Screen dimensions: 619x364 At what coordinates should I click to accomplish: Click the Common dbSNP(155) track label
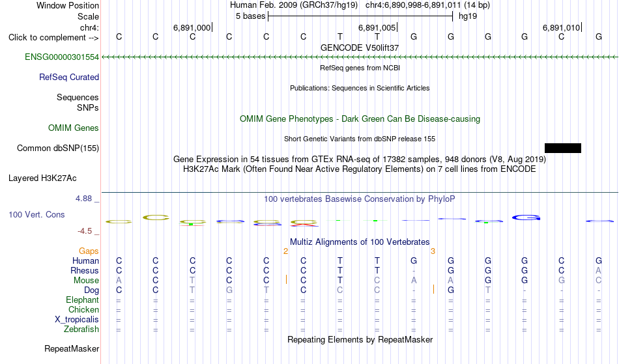point(57,148)
